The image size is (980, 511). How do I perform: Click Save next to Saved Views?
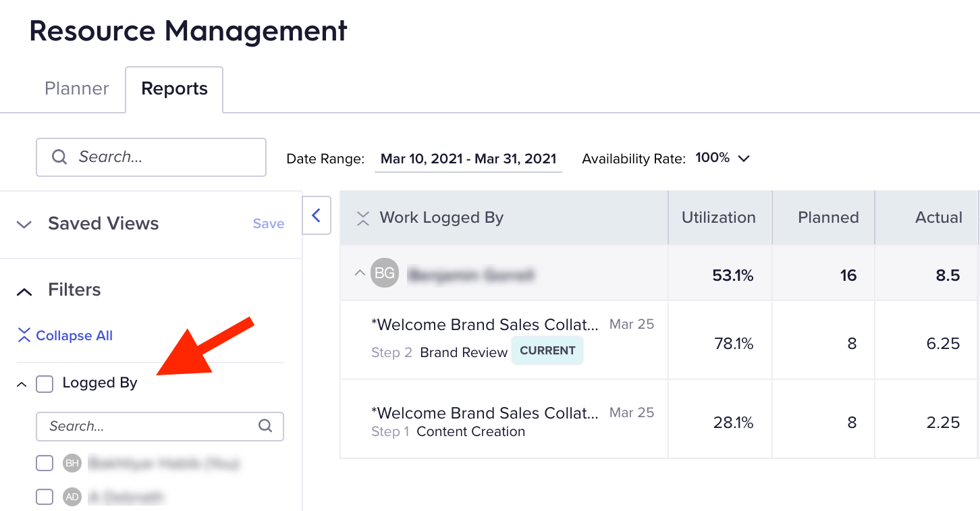click(269, 223)
